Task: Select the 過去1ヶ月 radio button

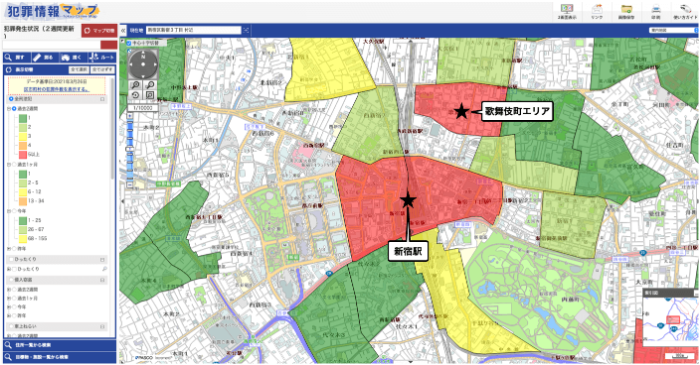Action: pos(14,165)
